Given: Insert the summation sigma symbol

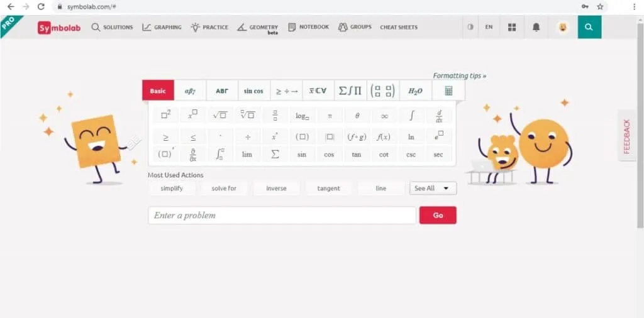Looking at the screenshot, I should click(275, 154).
